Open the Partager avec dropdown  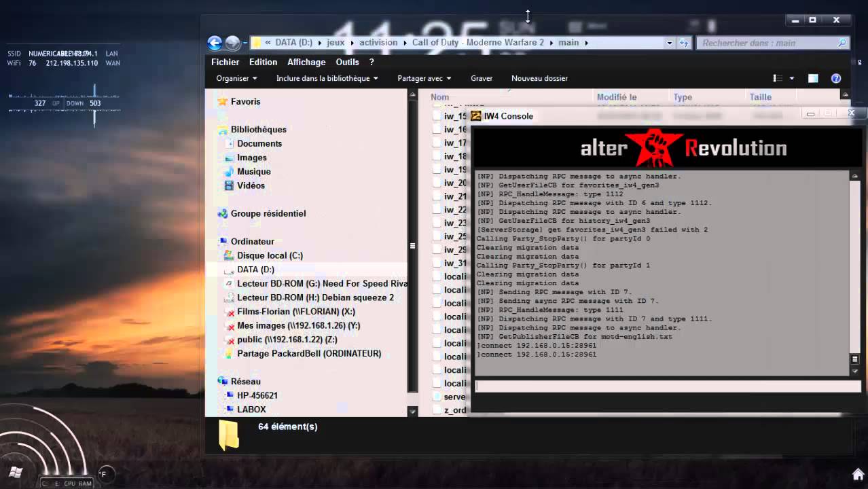424,79
